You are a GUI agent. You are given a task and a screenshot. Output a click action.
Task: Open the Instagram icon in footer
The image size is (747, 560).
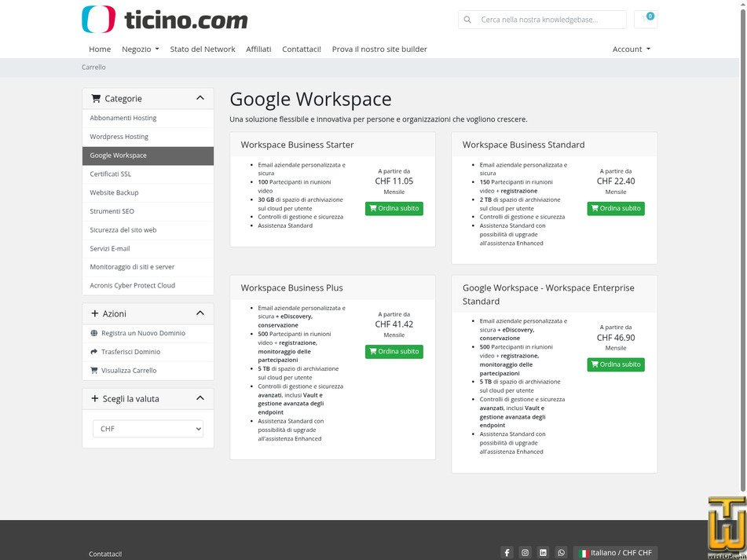pos(525,552)
